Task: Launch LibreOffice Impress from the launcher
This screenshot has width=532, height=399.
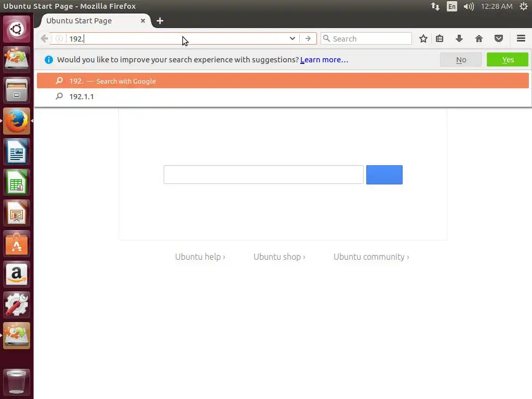Action: tap(17, 213)
